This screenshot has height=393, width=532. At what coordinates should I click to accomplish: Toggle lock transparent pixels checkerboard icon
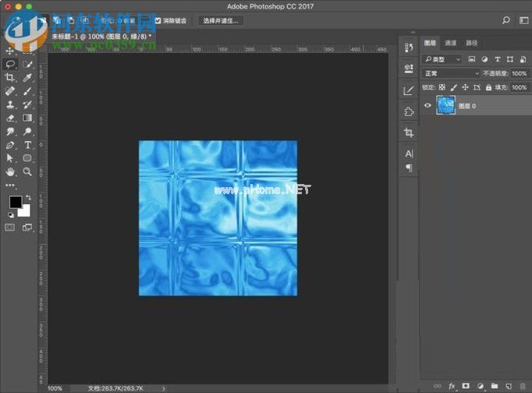442,87
